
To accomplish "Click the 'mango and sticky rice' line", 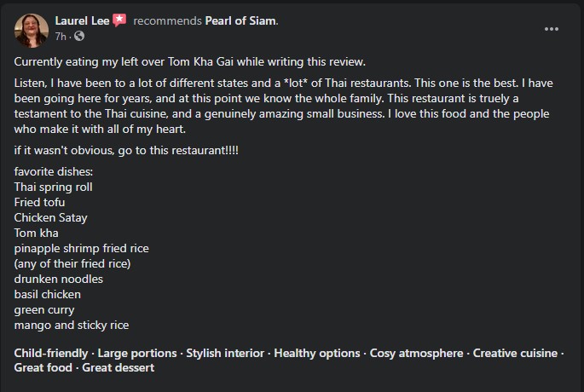I will click(72, 325).
